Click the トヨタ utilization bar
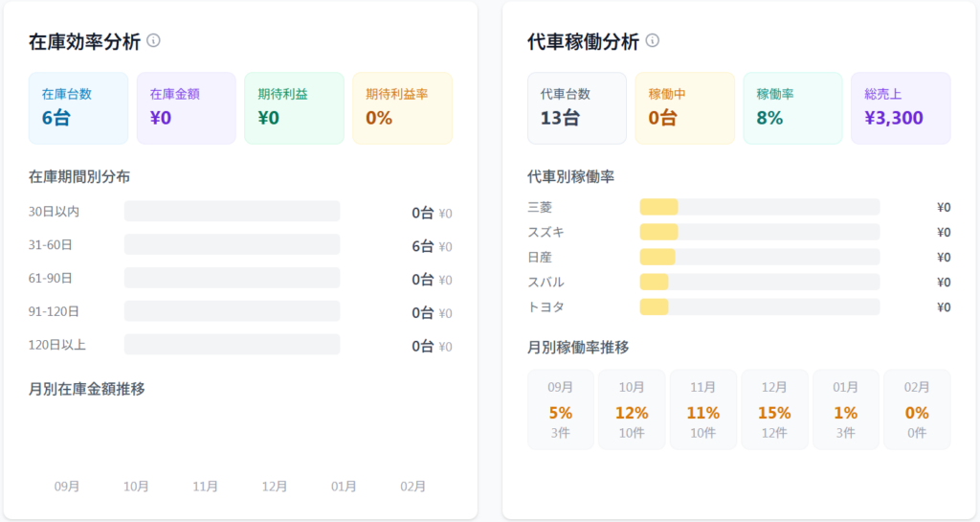 pos(759,306)
